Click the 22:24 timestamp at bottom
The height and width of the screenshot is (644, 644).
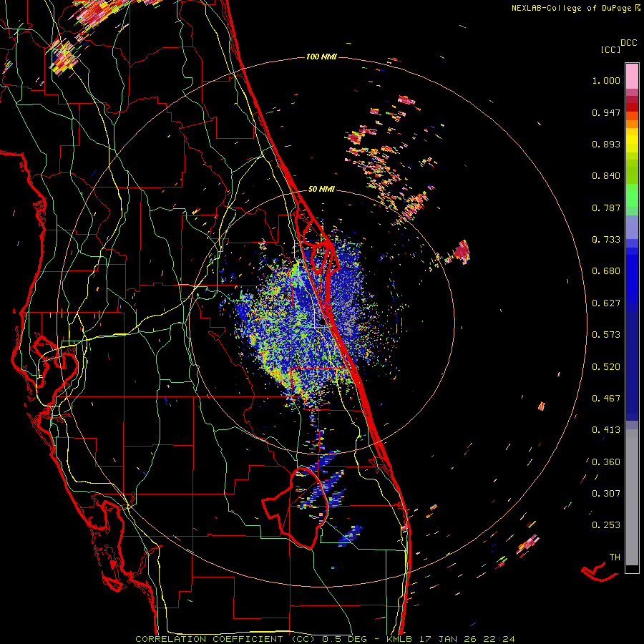[500, 639]
